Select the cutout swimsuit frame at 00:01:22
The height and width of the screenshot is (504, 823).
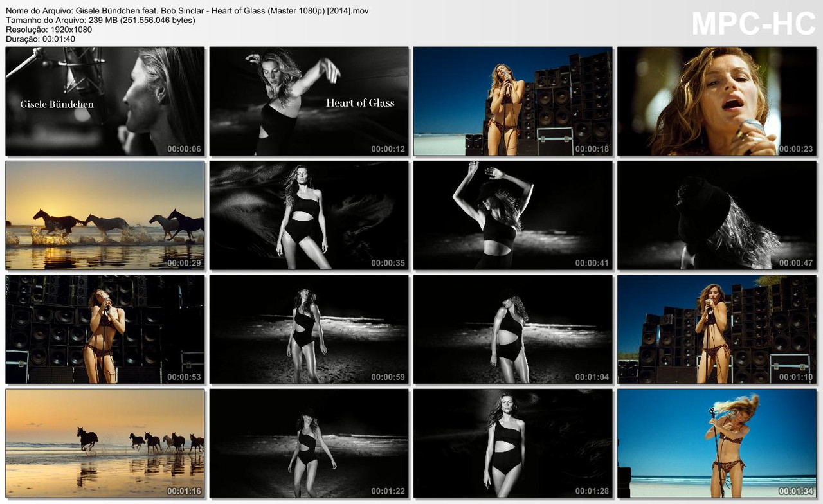(x=309, y=444)
